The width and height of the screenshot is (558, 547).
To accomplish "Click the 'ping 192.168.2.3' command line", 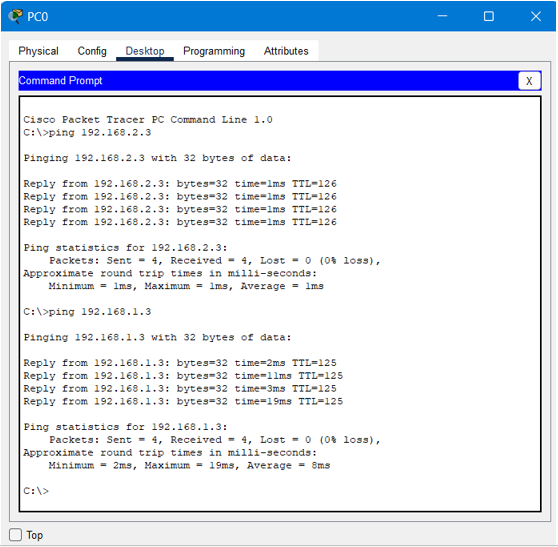I will click(87, 133).
